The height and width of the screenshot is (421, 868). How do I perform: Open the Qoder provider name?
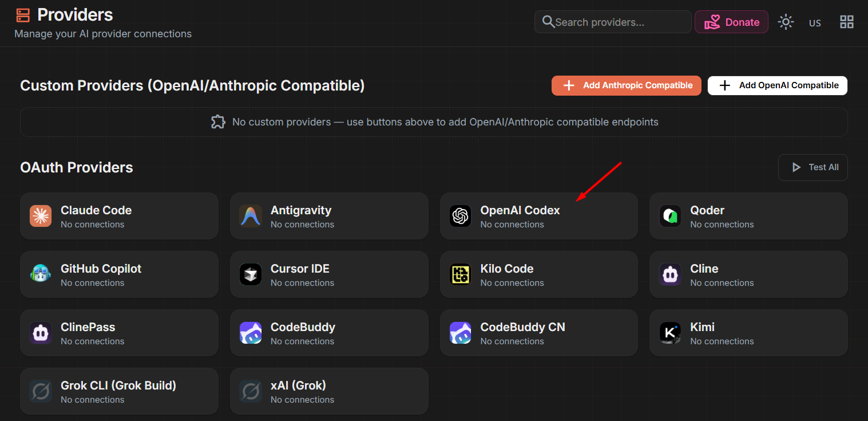707,210
